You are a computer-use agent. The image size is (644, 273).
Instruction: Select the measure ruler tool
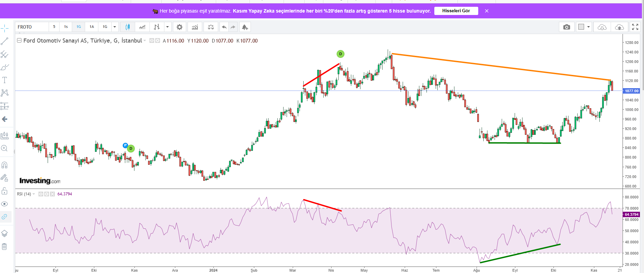coord(5,135)
